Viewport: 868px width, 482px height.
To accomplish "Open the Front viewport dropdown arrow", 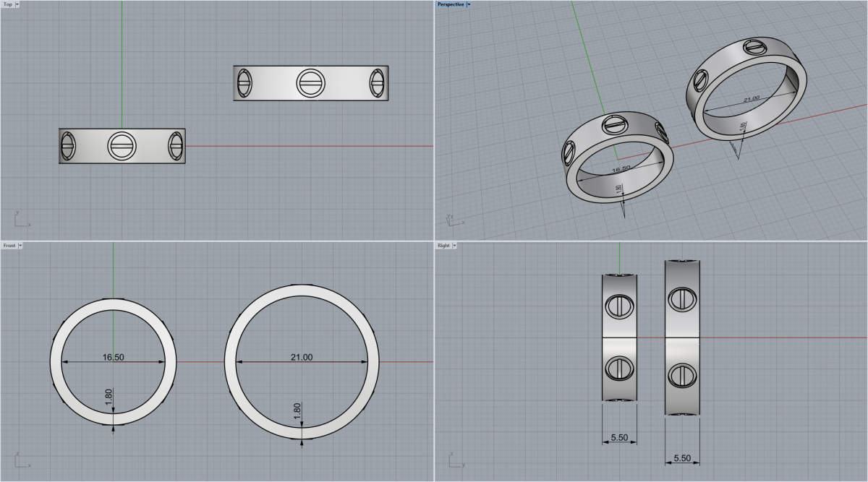I will pyautogui.click(x=20, y=246).
